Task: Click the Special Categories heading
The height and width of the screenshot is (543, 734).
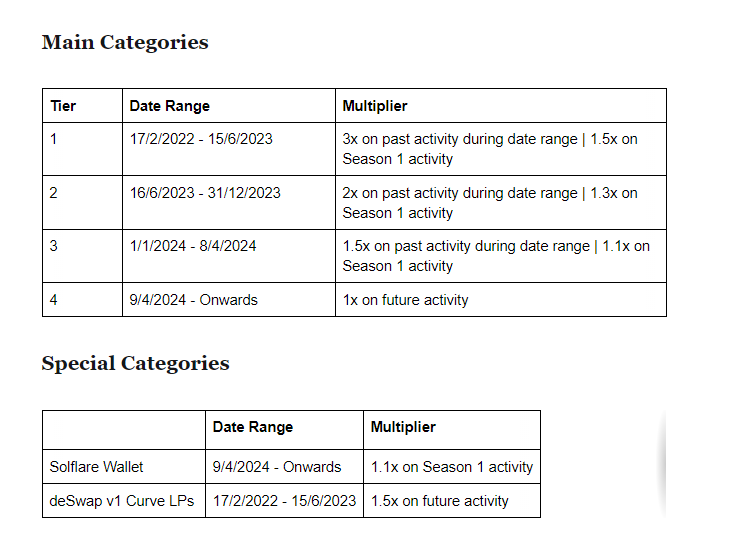Action: (x=135, y=364)
